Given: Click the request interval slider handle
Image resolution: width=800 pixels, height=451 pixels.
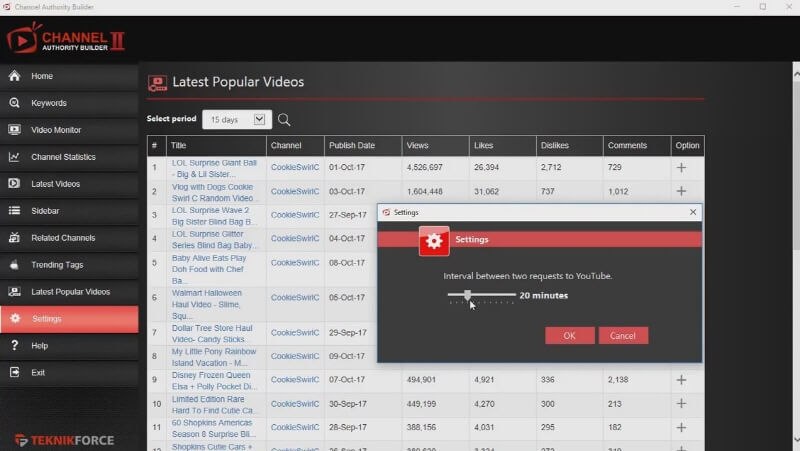Looking at the screenshot, I should click(x=467, y=295).
